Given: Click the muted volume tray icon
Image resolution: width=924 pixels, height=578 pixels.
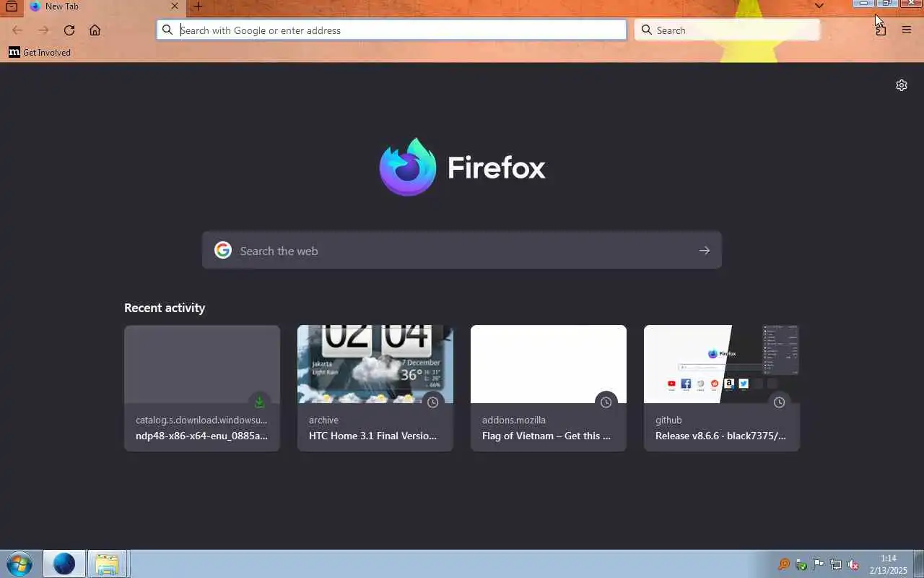Looking at the screenshot, I should point(853,564).
